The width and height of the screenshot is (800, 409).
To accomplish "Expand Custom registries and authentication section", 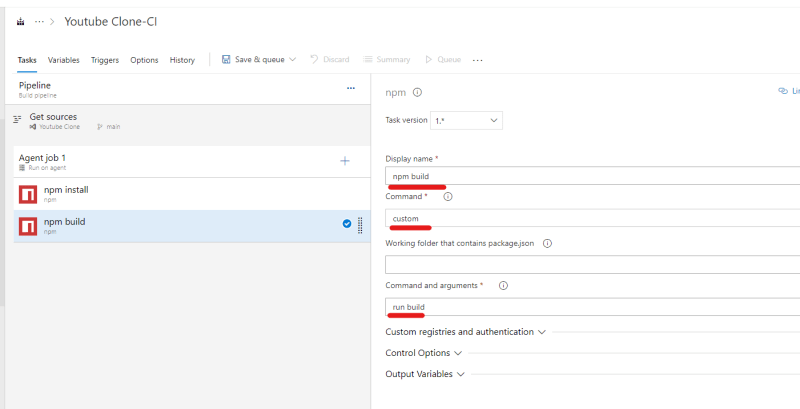I will [x=465, y=332].
